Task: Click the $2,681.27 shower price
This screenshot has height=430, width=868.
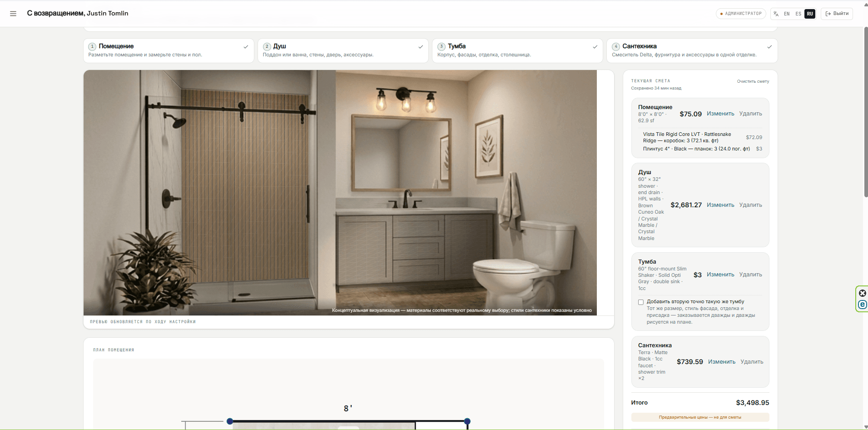Action: coord(686,205)
